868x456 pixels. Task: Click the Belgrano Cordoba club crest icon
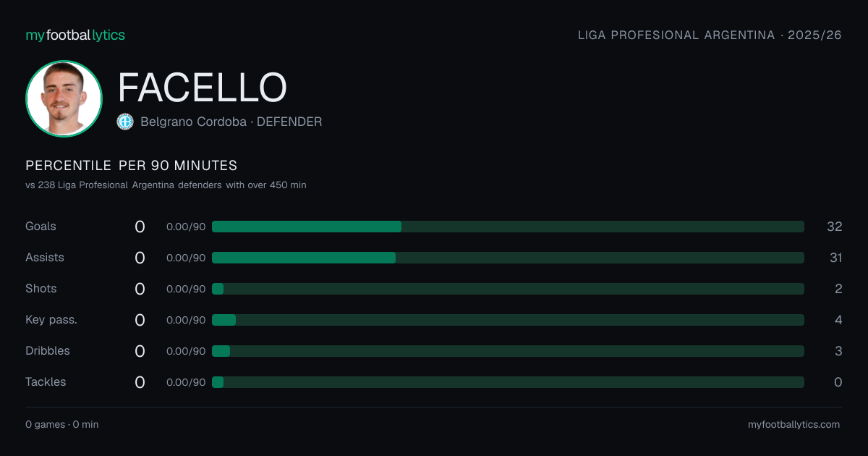tap(125, 122)
